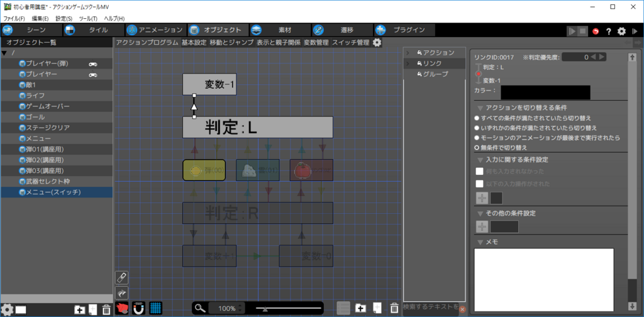The image size is (644, 317).
Task: Select the 弾(00) yellow action node
Action: [204, 170]
